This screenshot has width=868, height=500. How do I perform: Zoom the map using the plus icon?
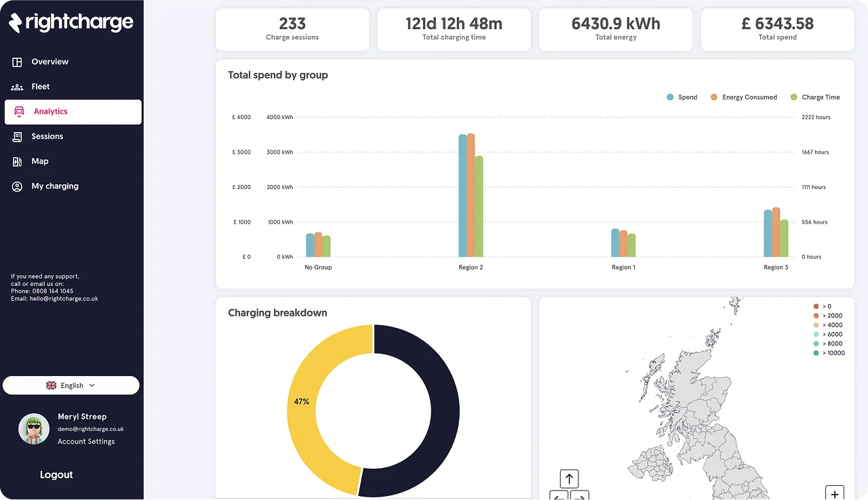pos(835,493)
